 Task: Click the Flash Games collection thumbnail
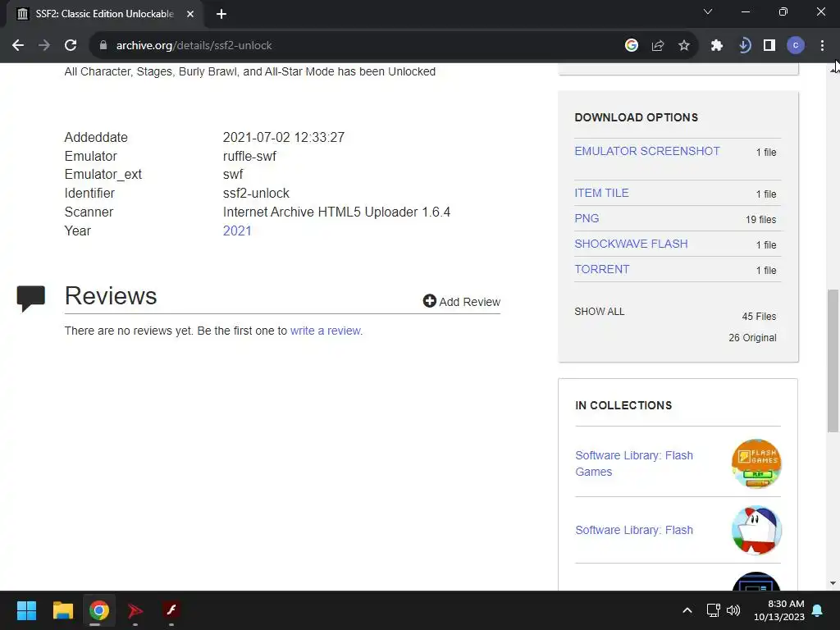(x=756, y=464)
